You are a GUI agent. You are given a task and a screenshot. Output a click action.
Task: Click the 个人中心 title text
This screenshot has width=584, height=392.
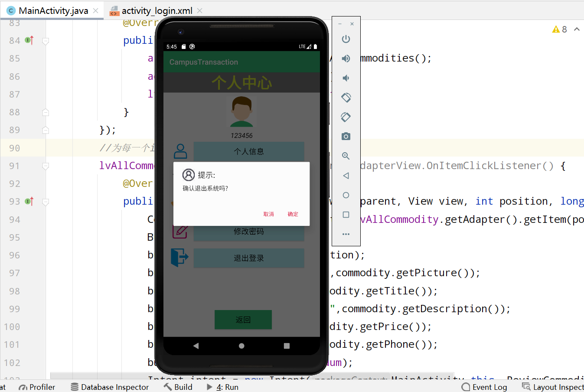click(x=241, y=82)
